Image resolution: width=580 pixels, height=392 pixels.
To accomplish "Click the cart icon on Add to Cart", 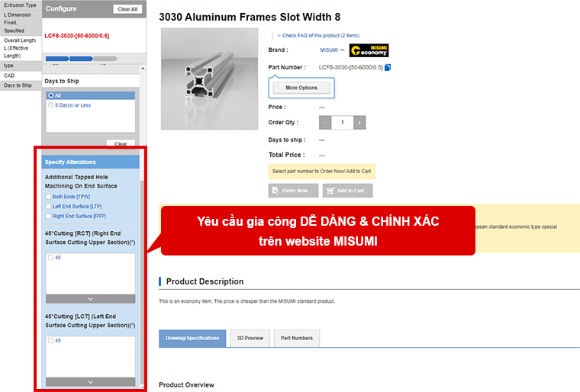I will click(330, 191).
